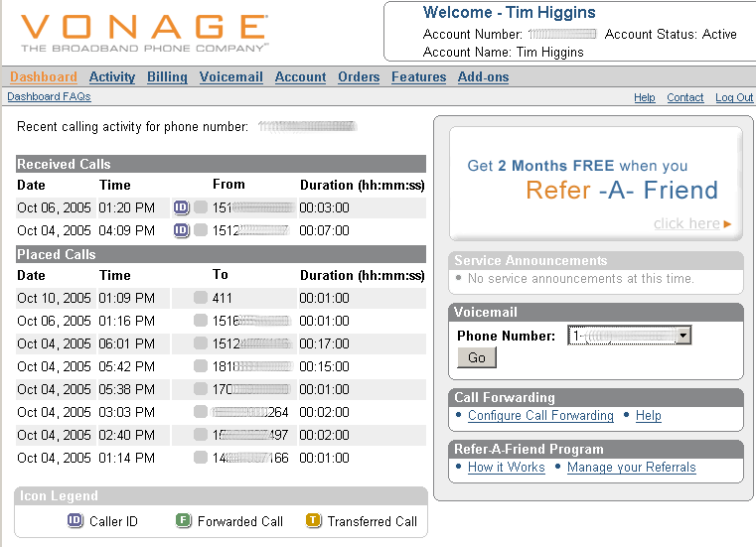The image size is (756, 547).
Task: Open the Voicemail tab
Action: pyautogui.click(x=230, y=77)
